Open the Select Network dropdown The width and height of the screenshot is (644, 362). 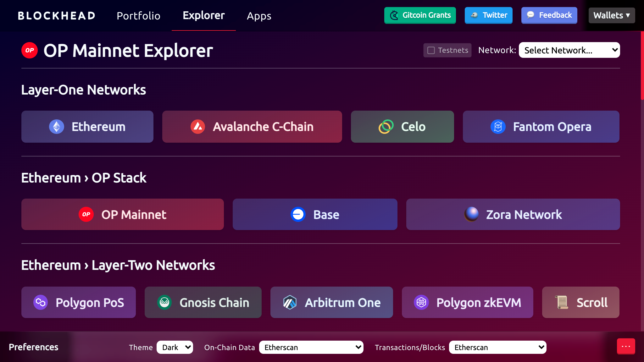569,50
